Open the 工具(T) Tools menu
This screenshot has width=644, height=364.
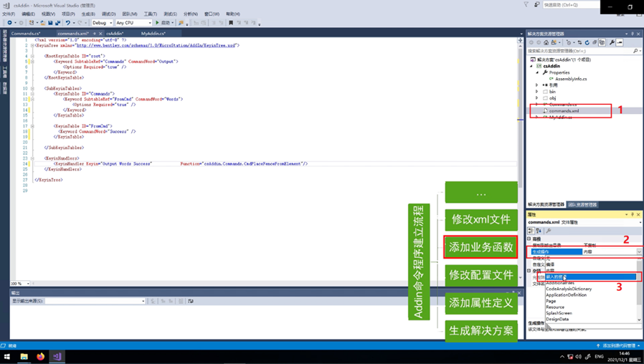coord(151,14)
